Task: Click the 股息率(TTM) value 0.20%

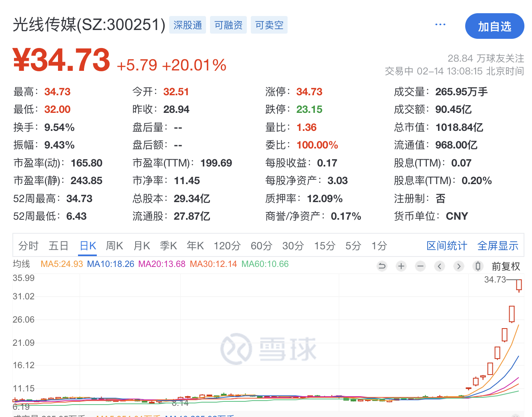Action: 477,180
